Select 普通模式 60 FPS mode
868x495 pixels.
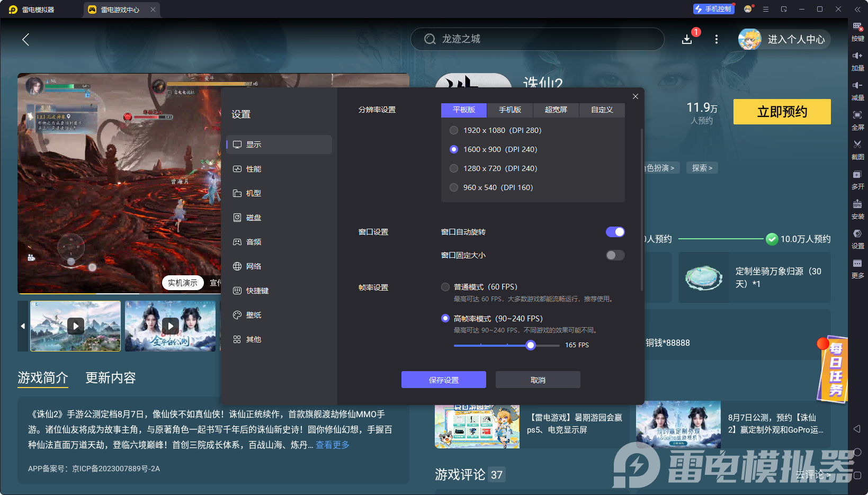pos(445,286)
